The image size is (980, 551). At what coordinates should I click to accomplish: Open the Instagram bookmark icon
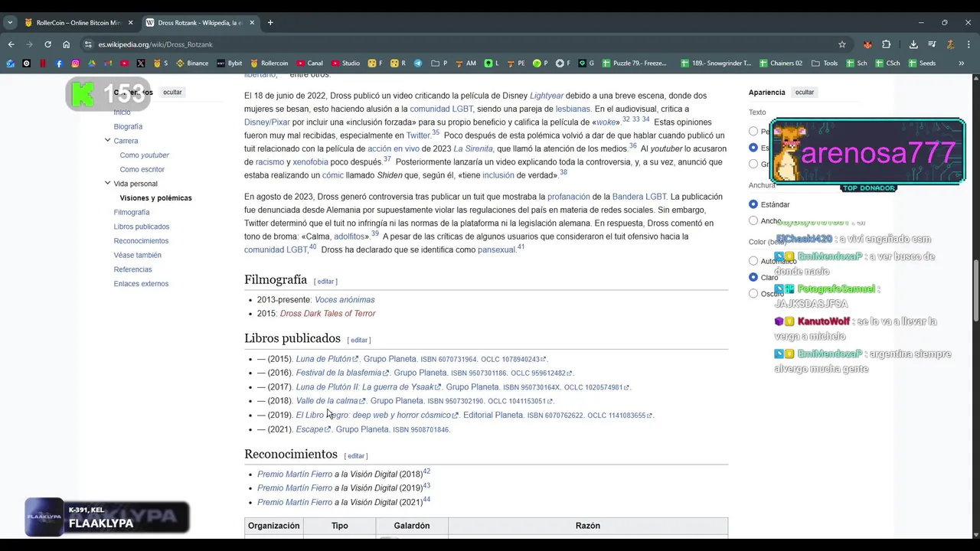[x=75, y=64]
